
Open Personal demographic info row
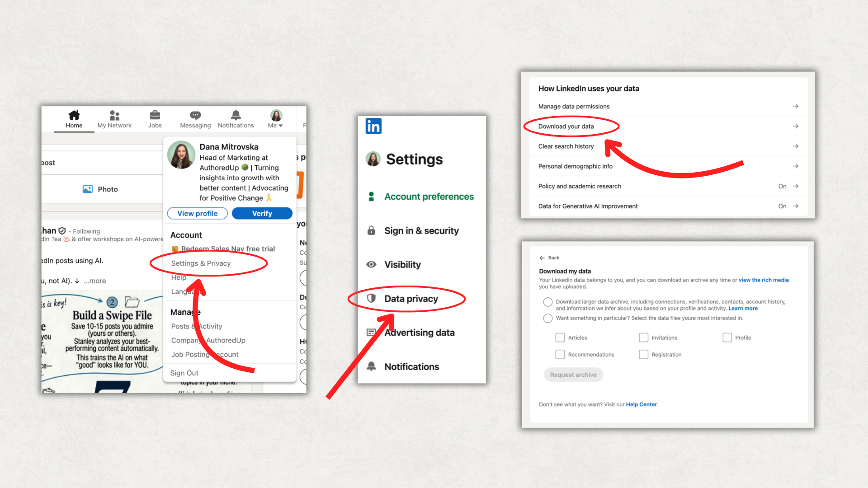668,166
